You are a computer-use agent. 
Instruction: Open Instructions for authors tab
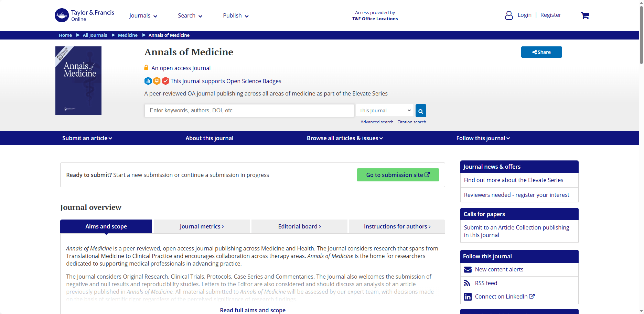tap(397, 226)
